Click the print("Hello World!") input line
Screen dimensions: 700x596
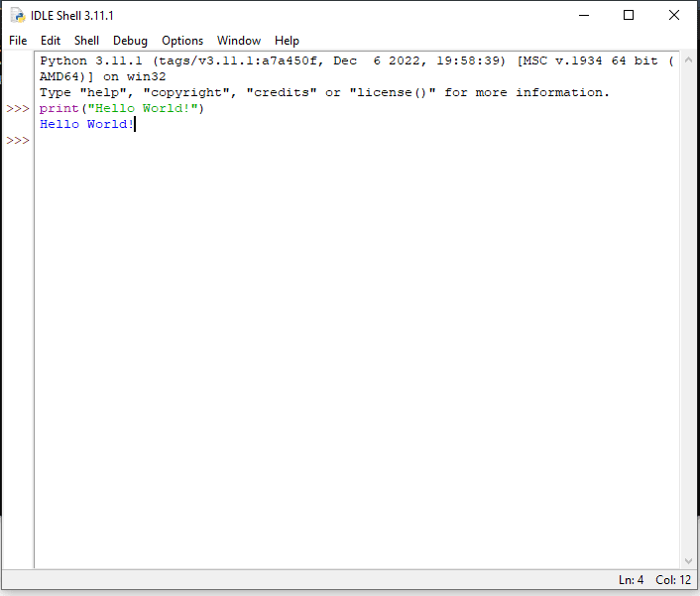point(121,108)
